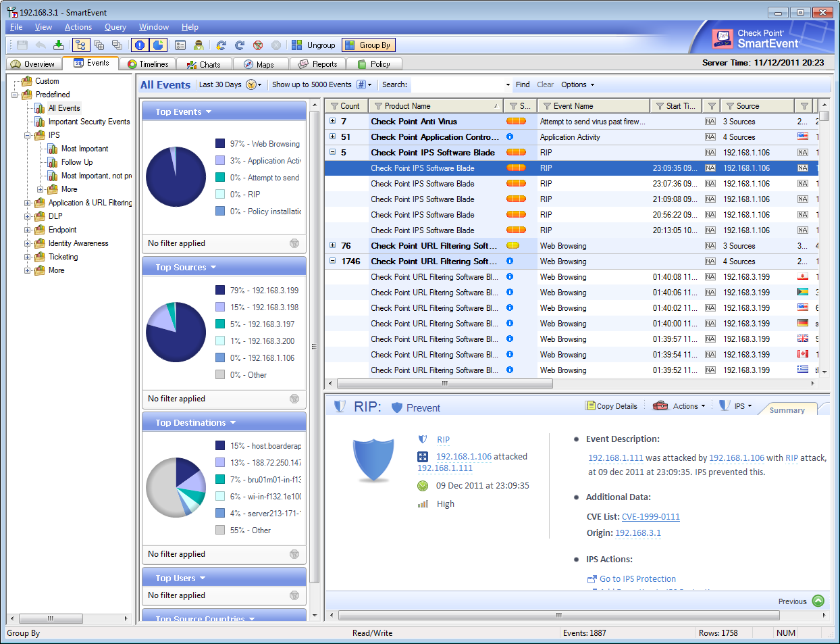
Task: Open the File menu
Action: click(16, 27)
